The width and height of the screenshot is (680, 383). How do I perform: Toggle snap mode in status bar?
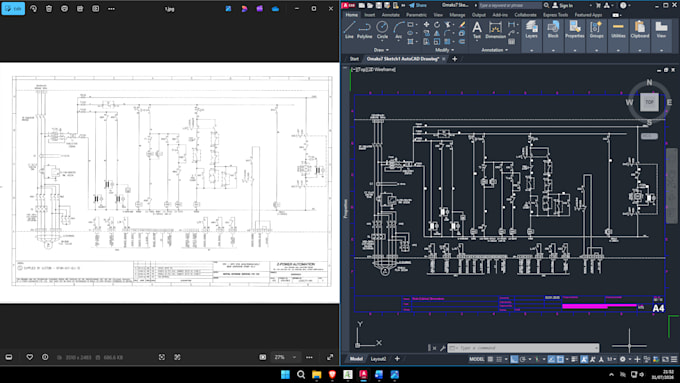click(499, 359)
